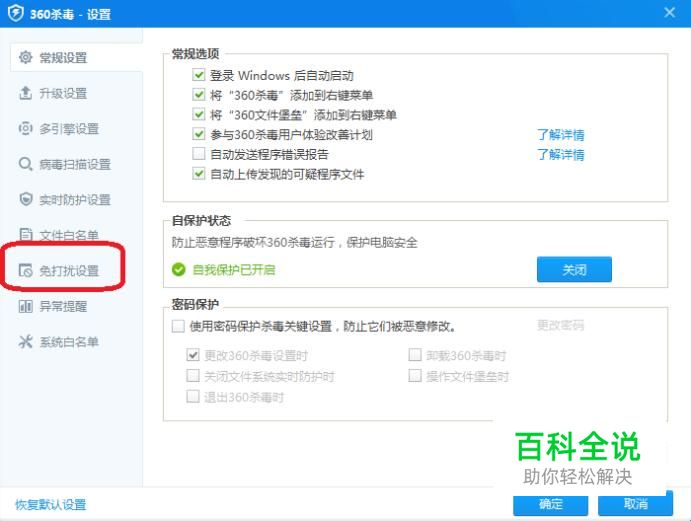Toggle 将“360文件堡垒”添加到右键菜单 checkbox

199,114
